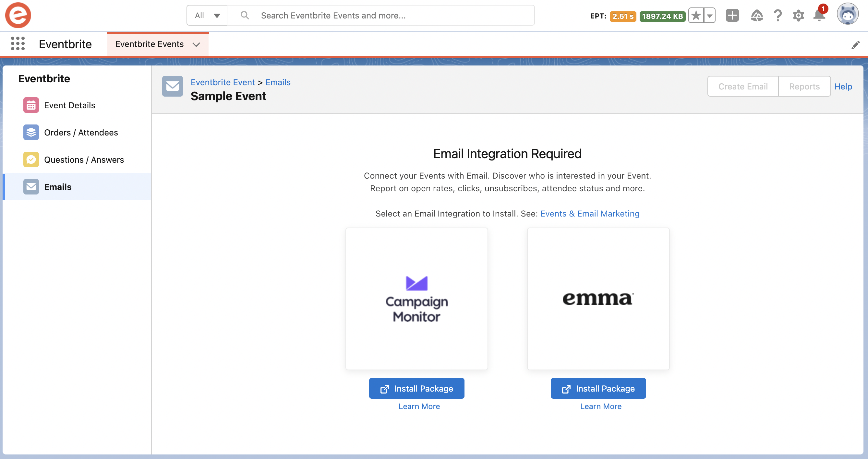Click the edit navigation pencil icon

pyautogui.click(x=855, y=45)
